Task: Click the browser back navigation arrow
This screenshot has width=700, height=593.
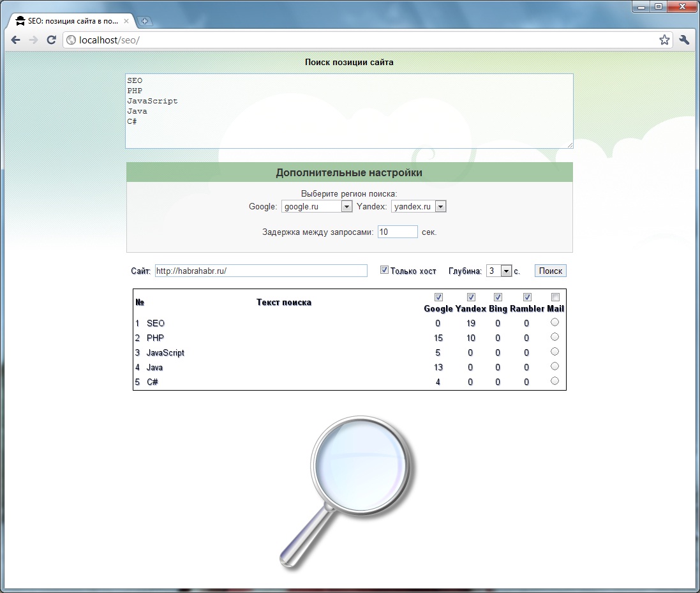Action: pyautogui.click(x=15, y=40)
